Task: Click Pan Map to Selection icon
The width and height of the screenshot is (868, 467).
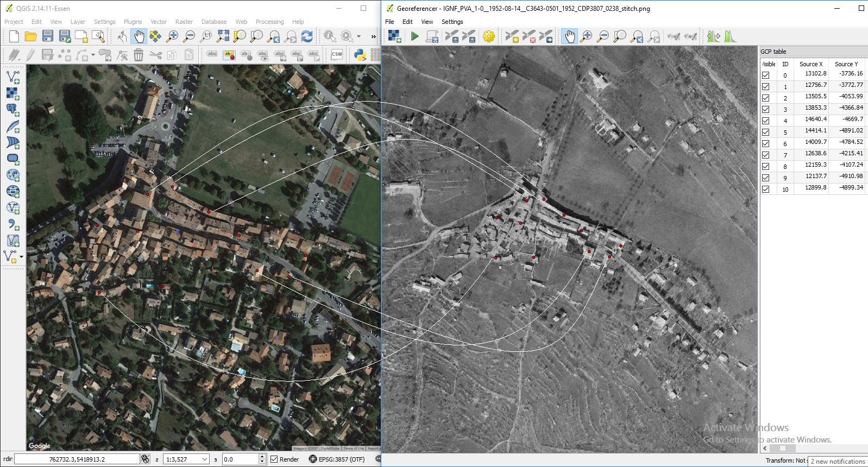Action: click(x=155, y=36)
